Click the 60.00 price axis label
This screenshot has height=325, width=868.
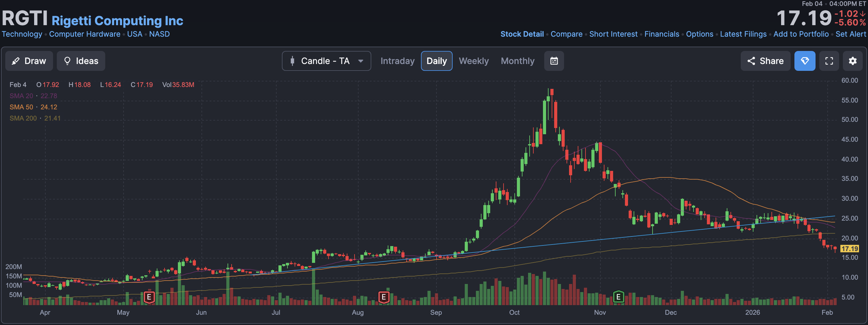(849, 80)
